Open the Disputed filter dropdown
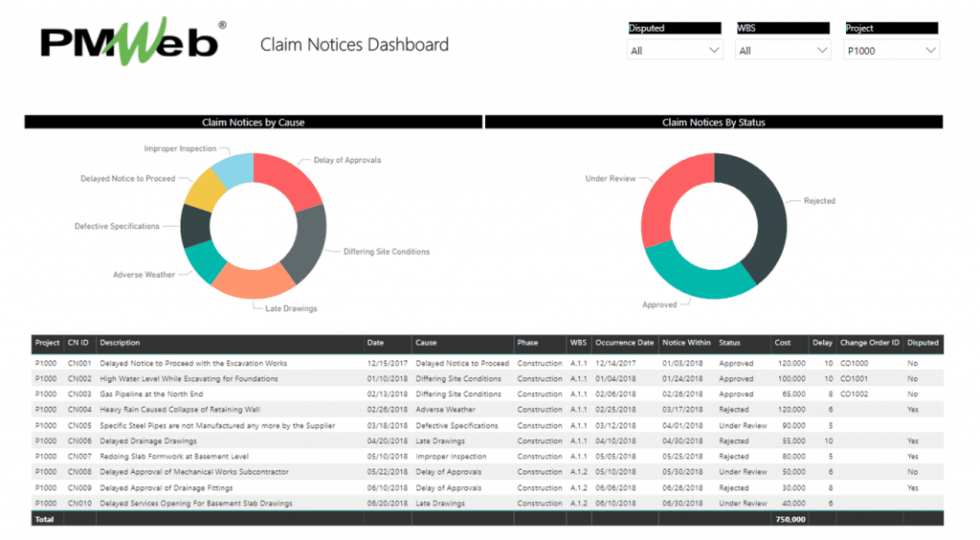This screenshot has height=540, width=980. click(x=675, y=51)
